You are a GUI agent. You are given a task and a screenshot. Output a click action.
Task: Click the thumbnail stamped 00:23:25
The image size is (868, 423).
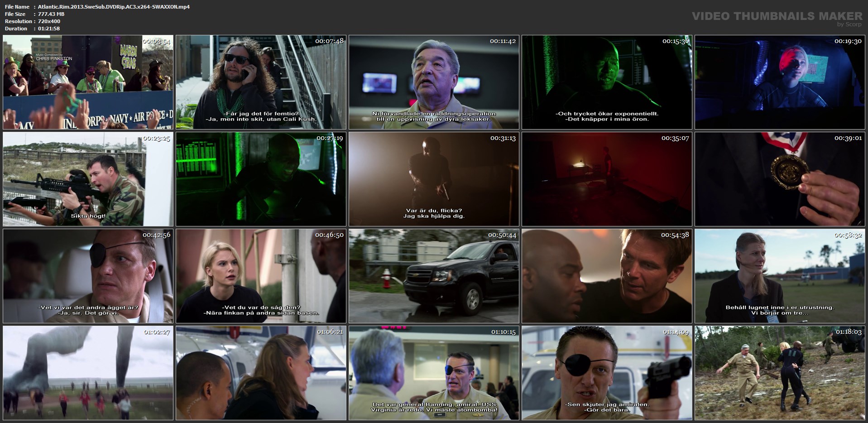coord(88,179)
